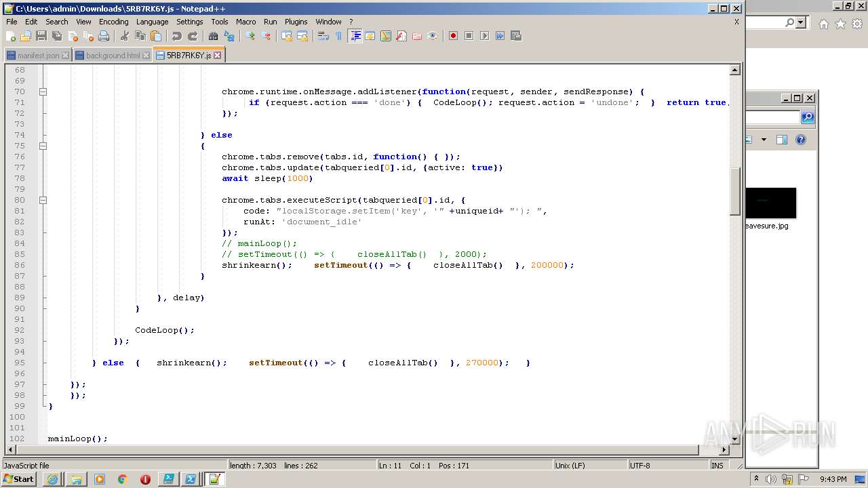The image size is (868, 488).
Task: Create a new document with the New icon
Action: [11, 36]
